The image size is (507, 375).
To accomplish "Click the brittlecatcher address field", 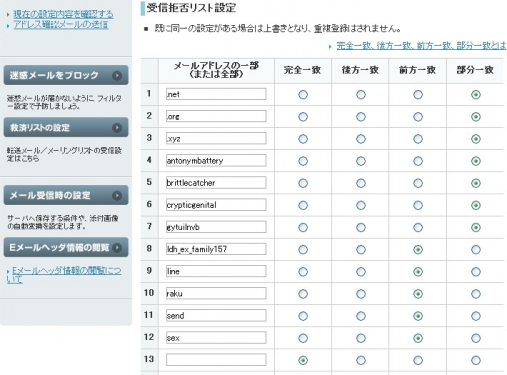I will pos(216,182).
